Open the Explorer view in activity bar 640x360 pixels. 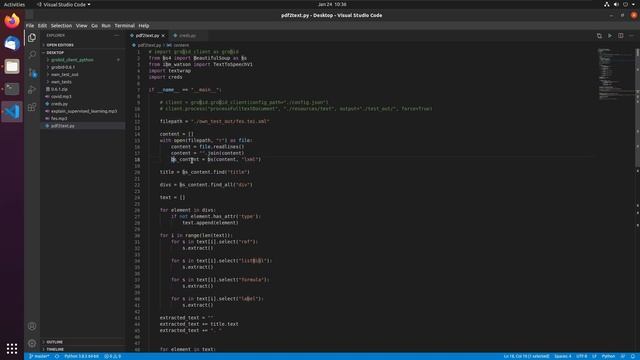coord(32,38)
